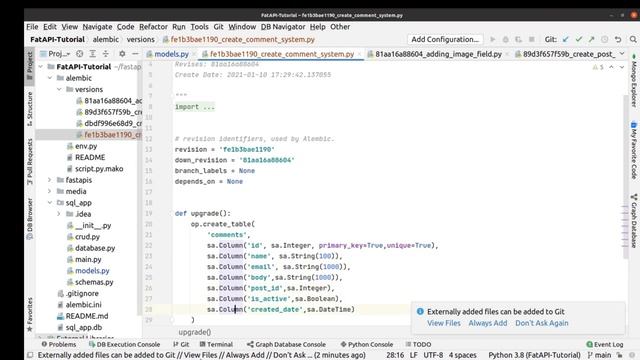
Task: Click the editor vertical scrollbar
Action: click(x=625, y=176)
